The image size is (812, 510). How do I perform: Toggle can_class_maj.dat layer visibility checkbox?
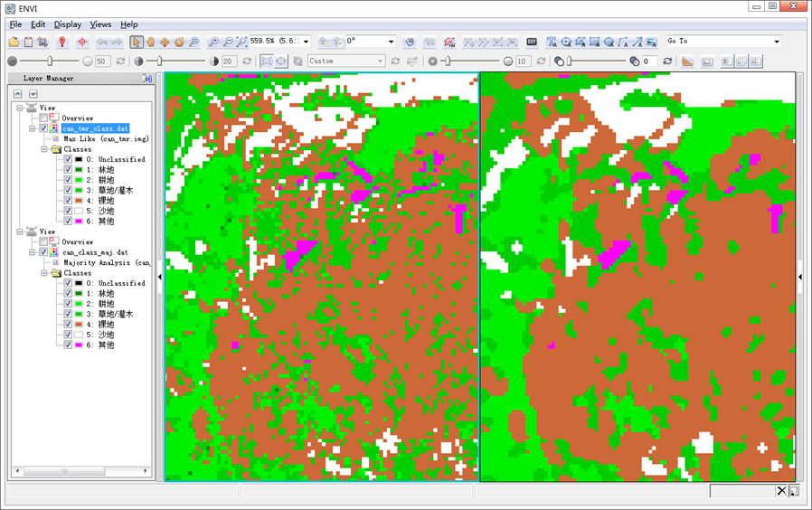tap(43, 252)
